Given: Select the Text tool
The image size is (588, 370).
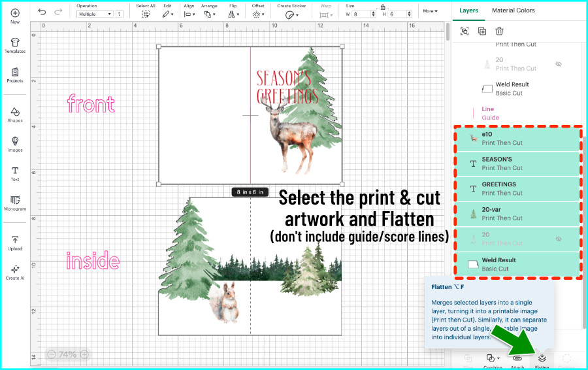Looking at the screenshot, I should [15, 173].
